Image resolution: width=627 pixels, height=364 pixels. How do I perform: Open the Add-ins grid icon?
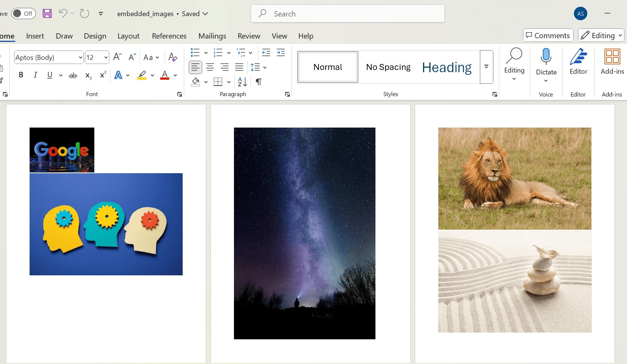click(x=612, y=57)
